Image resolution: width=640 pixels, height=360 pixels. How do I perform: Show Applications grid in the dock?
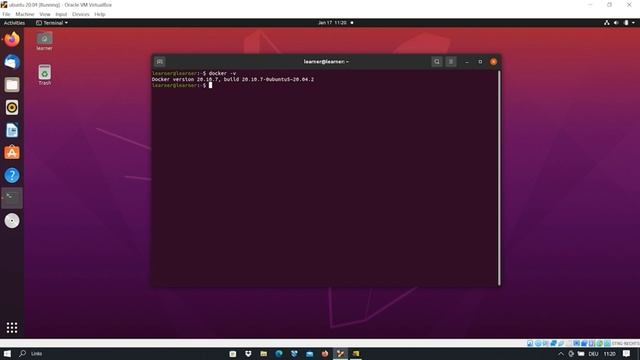click(12, 327)
